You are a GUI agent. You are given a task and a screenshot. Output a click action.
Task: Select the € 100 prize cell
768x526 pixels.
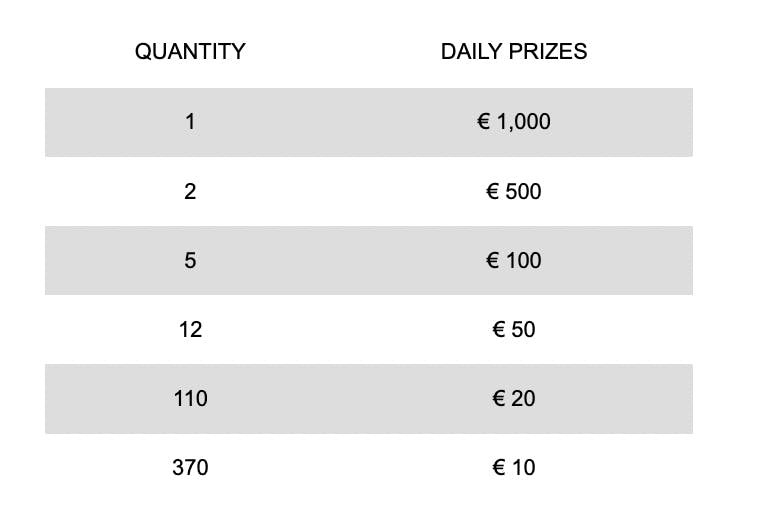(514, 260)
